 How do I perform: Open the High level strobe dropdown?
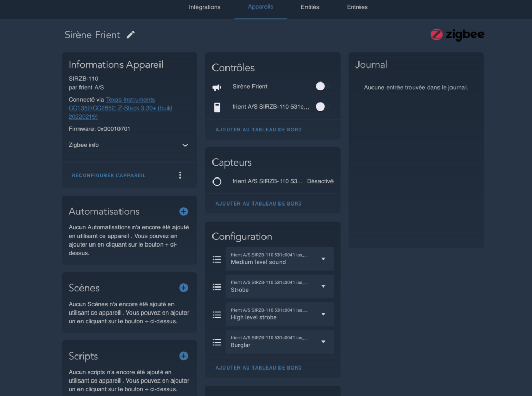pos(280,315)
